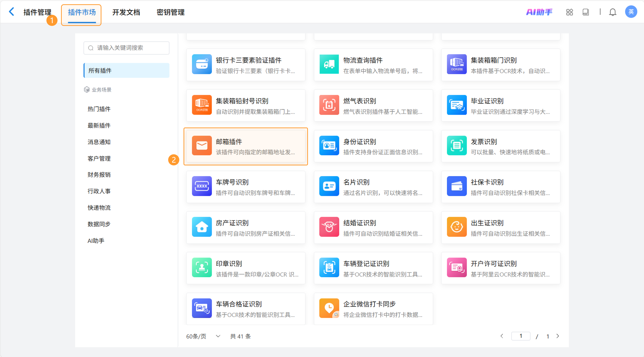
Task: Click the property certificate house icon
Action: click(x=202, y=227)
